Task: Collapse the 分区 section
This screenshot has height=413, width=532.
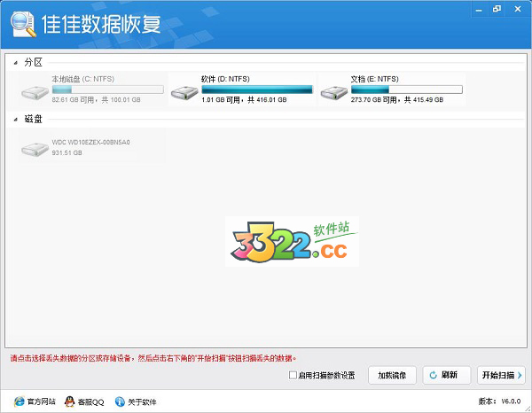Action: (16, 63)
